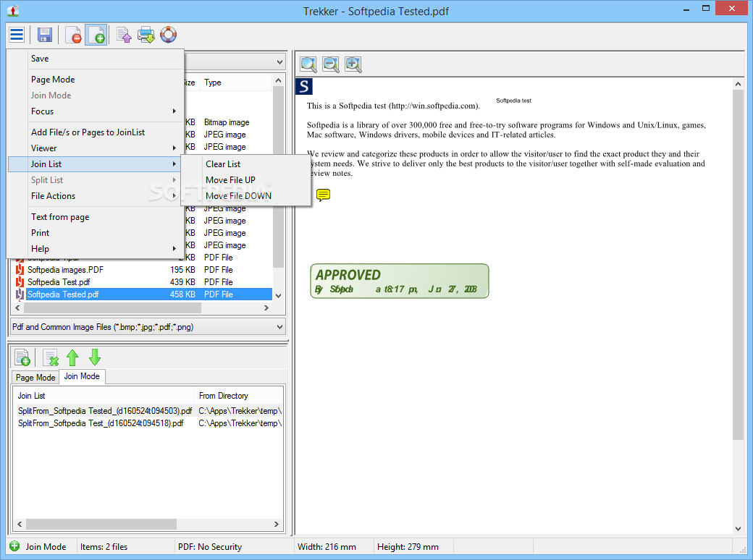Select Save in the menu

pyautogui.click(x=96, y=59)
